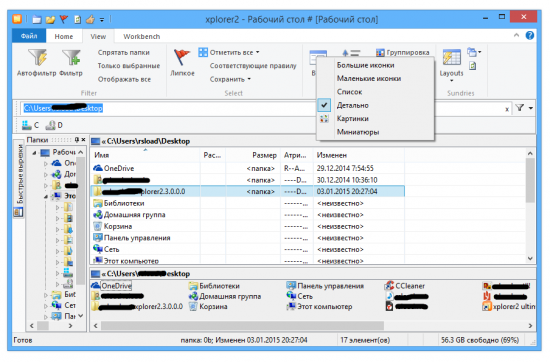Click 17 элемент(ов) in status bar
This screenshot has width=550, height=362.
365,340
